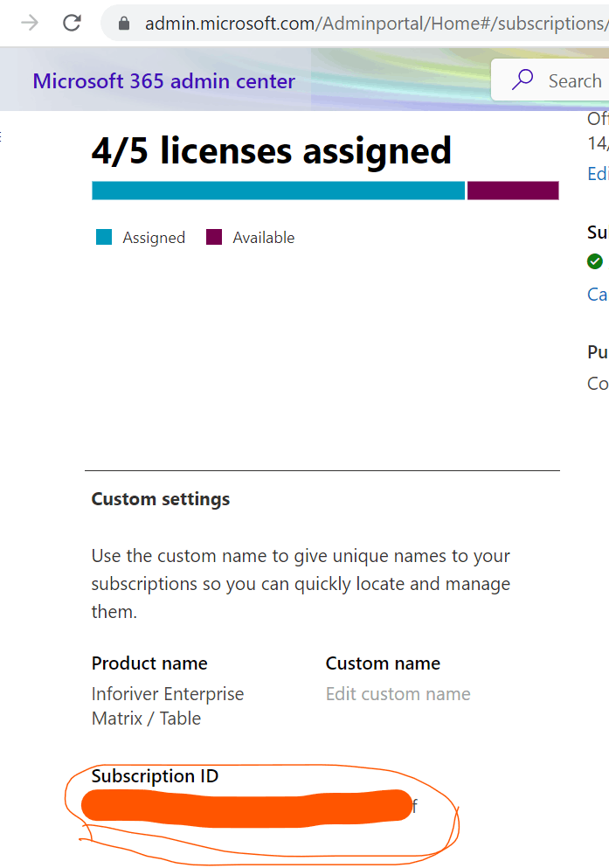Click 'Inforiver Enterprise Matrix / Table' product text
This screenshot has height=868, width=609.
tap(168, 705)
